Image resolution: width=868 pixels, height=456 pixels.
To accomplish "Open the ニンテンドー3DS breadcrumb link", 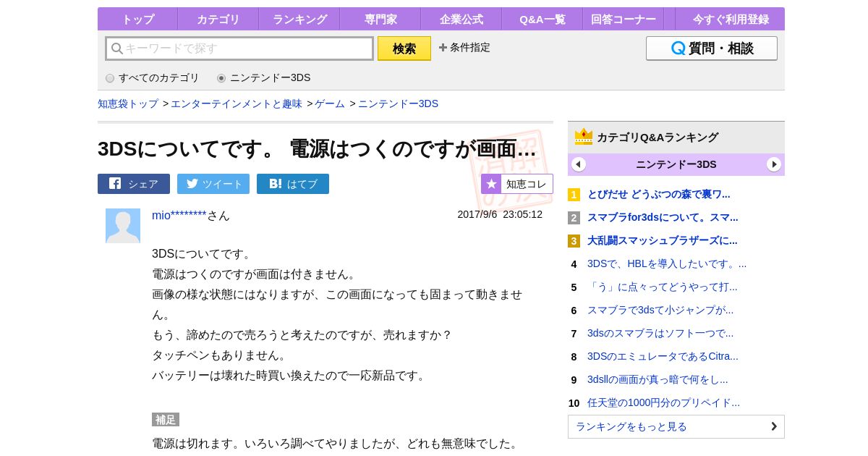I will pyautogui.click(x=398, y=104).
